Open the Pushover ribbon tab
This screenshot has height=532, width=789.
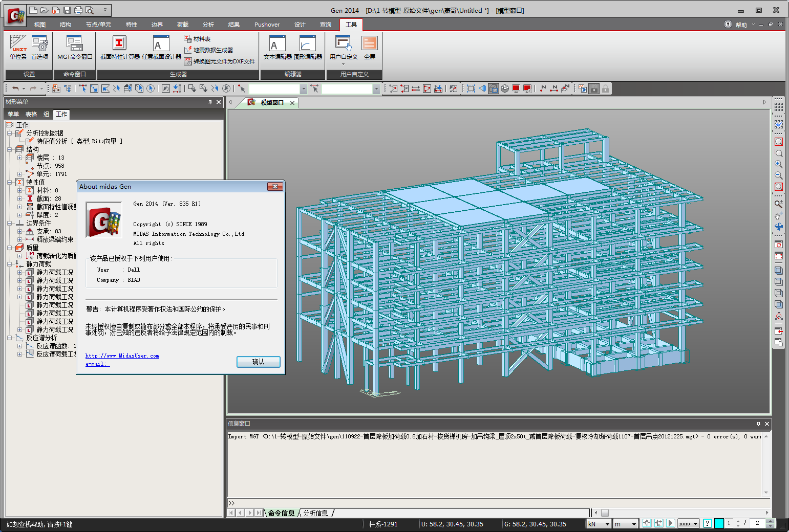tap(267, 25)
